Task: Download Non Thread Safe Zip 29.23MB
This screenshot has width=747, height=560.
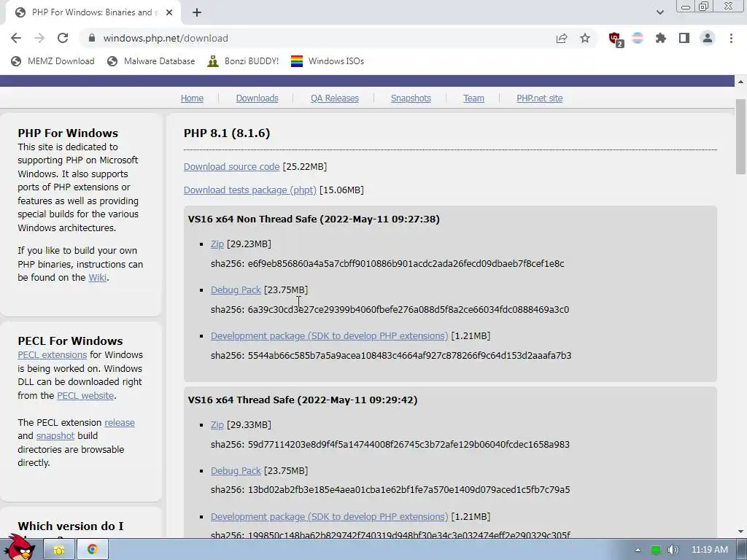Action: (217, 244)
